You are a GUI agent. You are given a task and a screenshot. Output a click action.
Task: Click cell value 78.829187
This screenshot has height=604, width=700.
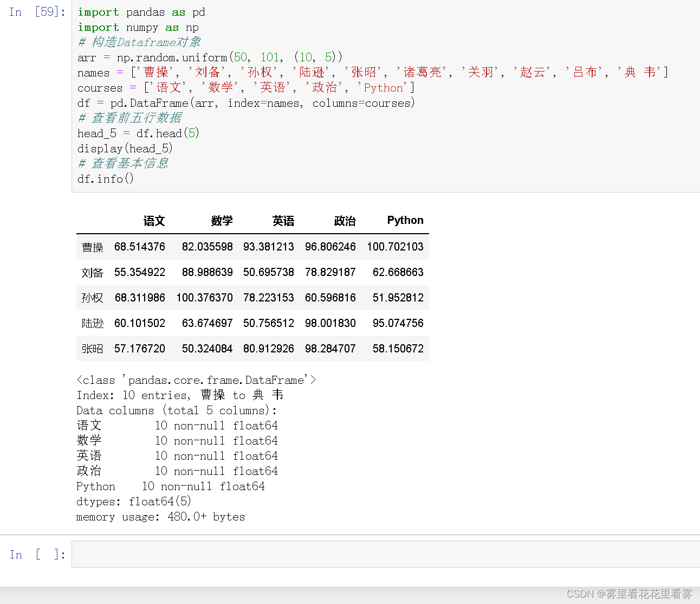pyautogui.click(x=330, y=272)
